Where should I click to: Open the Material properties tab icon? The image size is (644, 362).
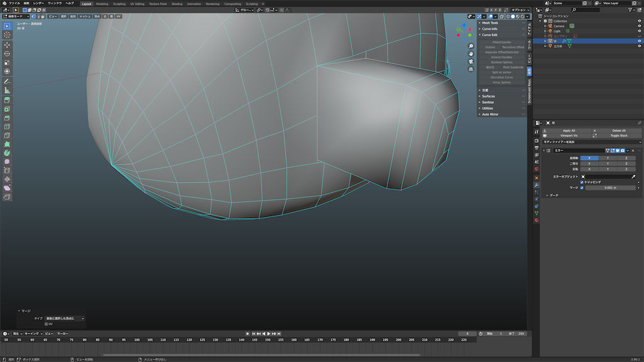point(536,221)
